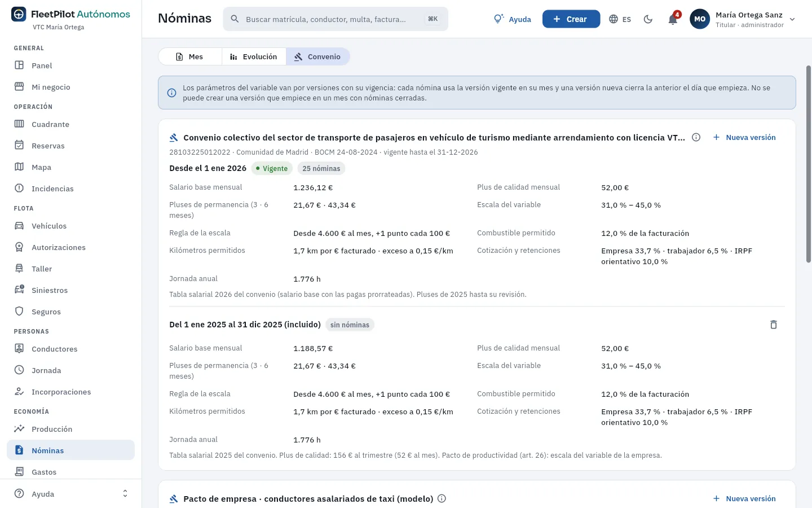Click the Crear button
Screen dimensions: 812x508
[571, 19]
